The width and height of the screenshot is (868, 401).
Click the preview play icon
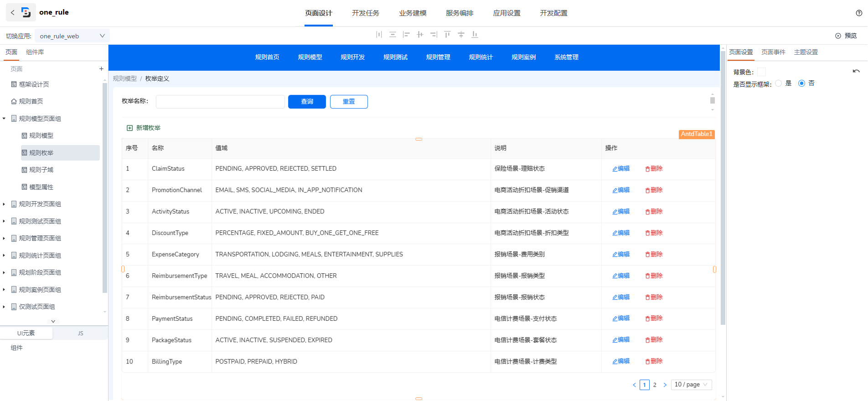pyautogui.click(x=838, y=36)
